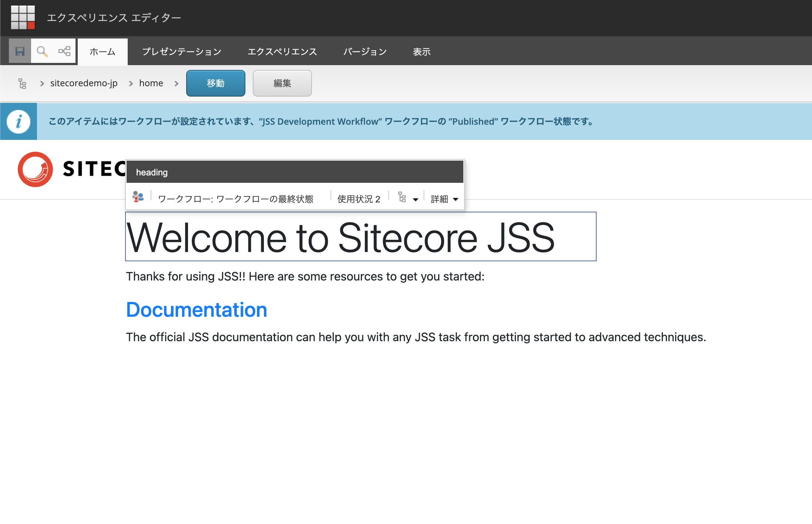812x524 pixels.
Task: Switch to the エクスペリエンス tab
Action: pos(282,52)
